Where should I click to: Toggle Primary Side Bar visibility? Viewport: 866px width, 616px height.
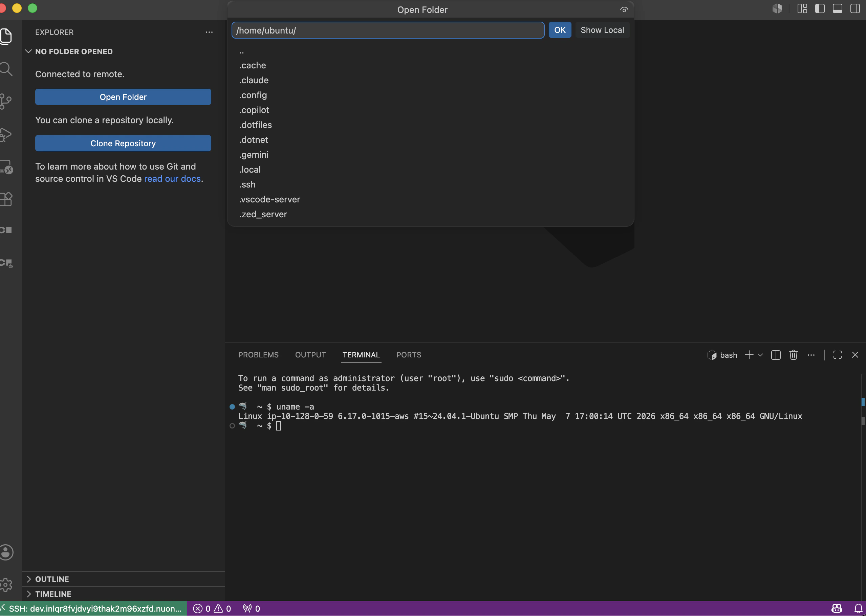pyautogui.click(x=820, y=8)
